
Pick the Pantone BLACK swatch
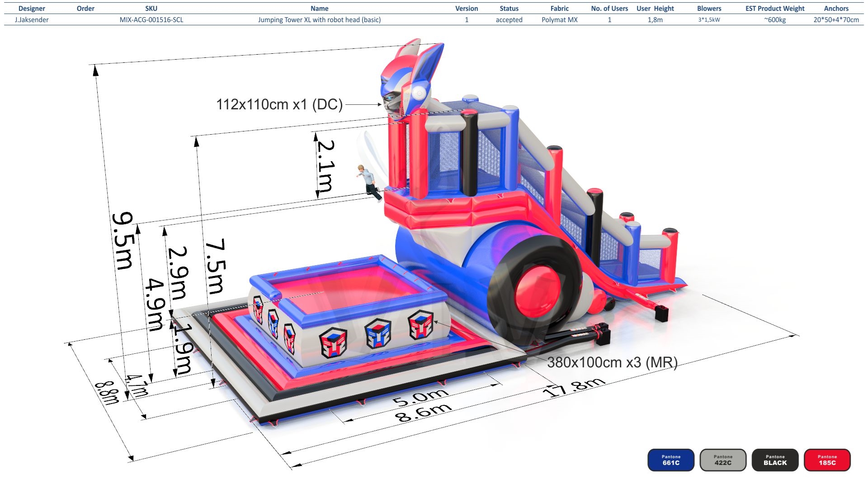[x=775, y=460]
